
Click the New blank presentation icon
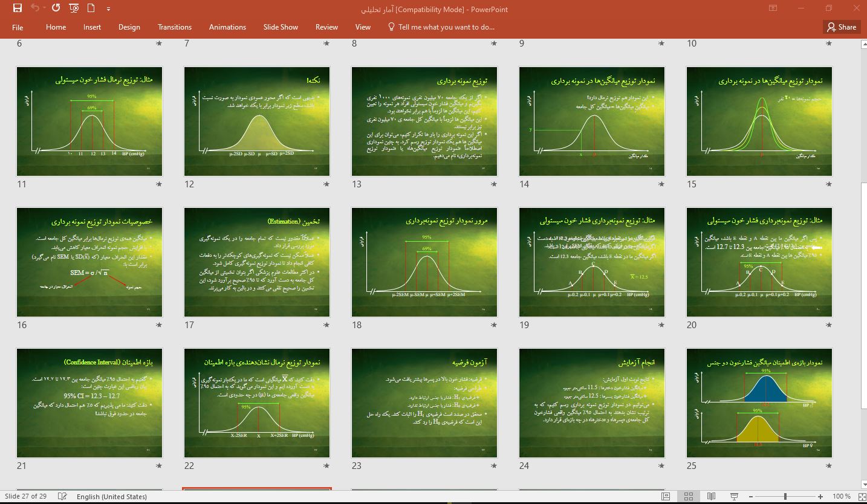[x=91, y=8]
